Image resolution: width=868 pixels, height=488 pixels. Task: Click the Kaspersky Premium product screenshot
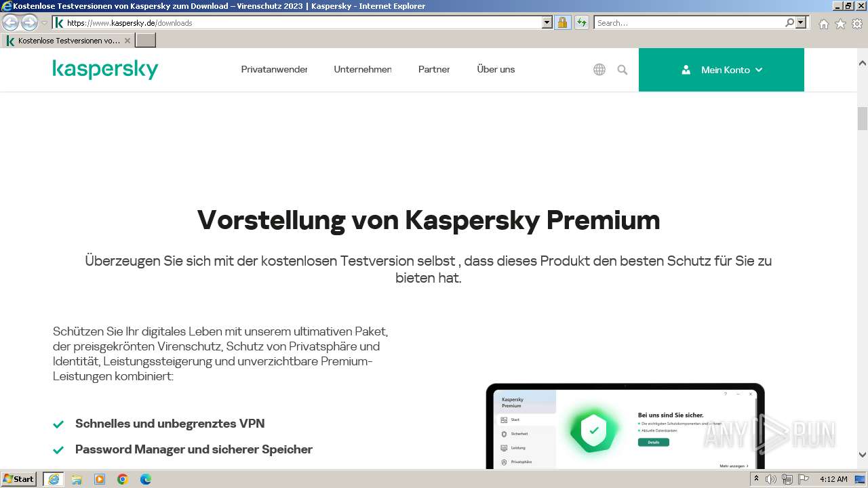point(625,426)
